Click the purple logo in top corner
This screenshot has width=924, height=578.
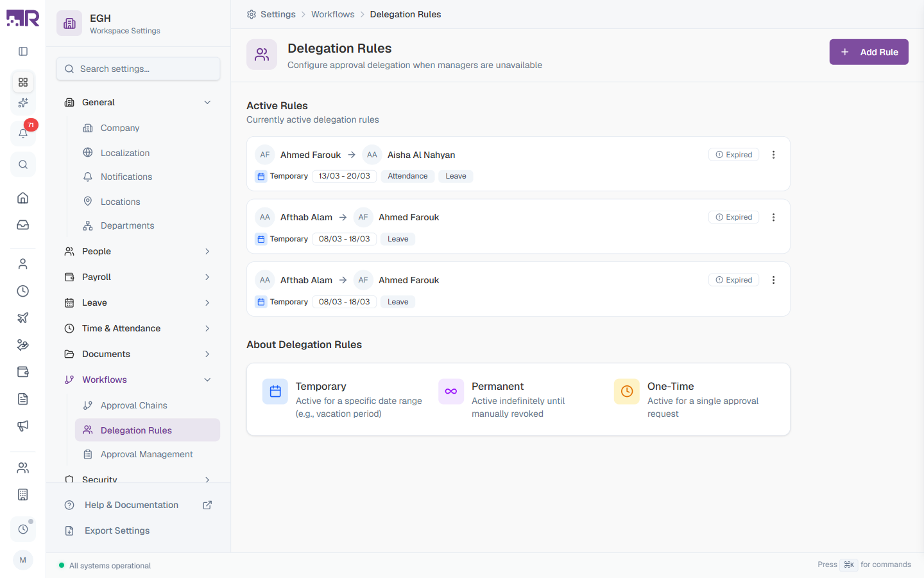point(23,18)
